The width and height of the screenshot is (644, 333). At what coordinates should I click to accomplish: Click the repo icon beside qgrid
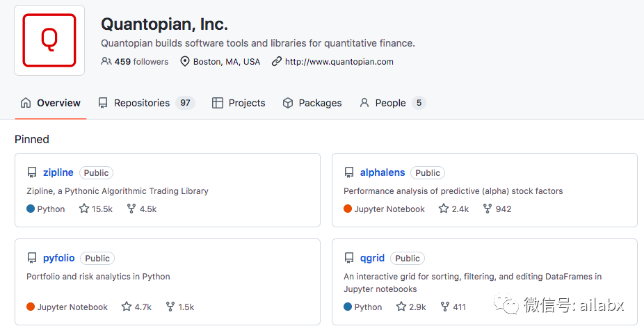(x=348, y=258)
